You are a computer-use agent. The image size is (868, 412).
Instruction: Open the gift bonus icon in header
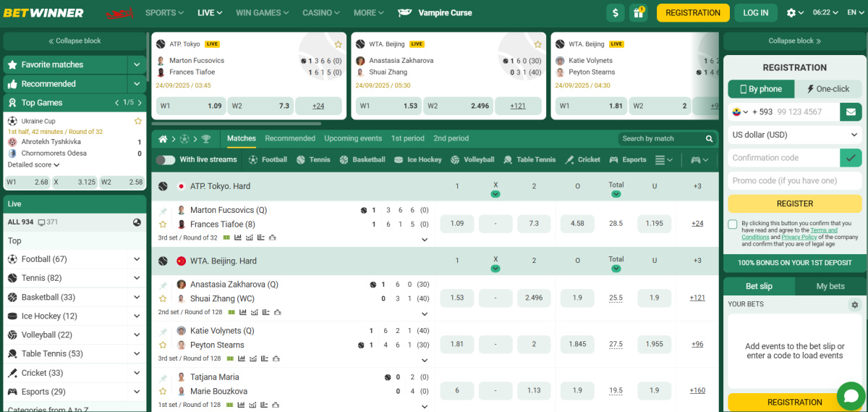click(638, 12)
